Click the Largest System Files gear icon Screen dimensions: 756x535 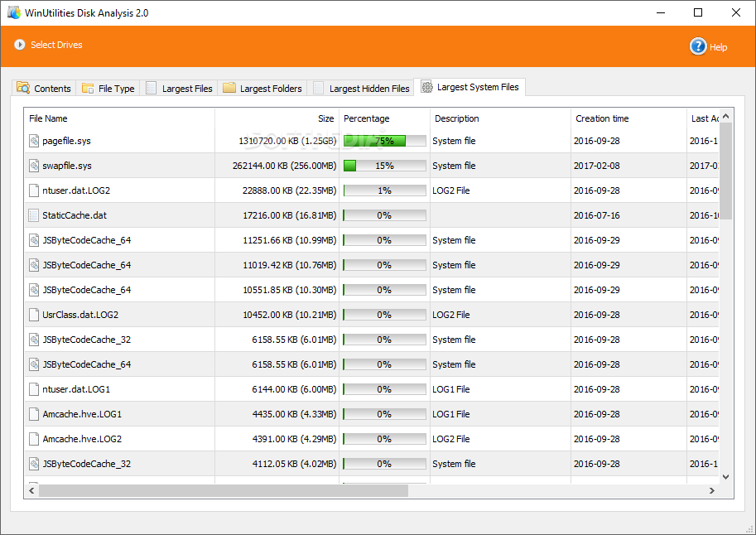click(x=426, y=87)
